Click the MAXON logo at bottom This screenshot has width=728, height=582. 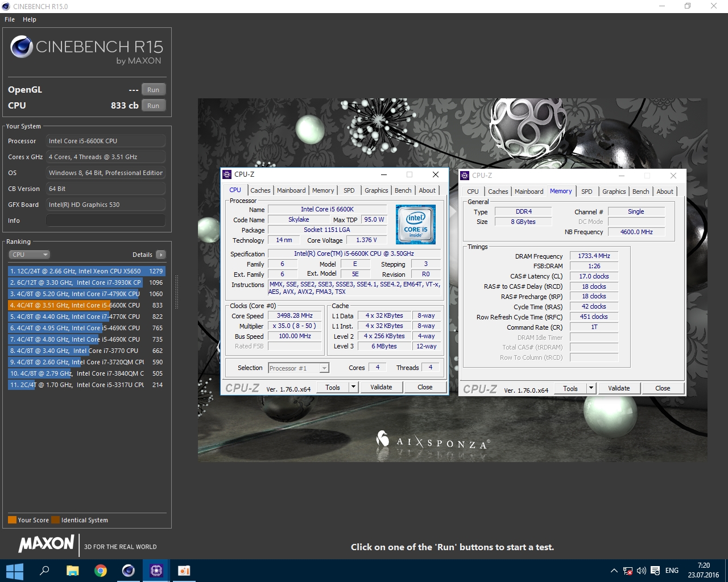pyautogui.click(x=46, y=544)
